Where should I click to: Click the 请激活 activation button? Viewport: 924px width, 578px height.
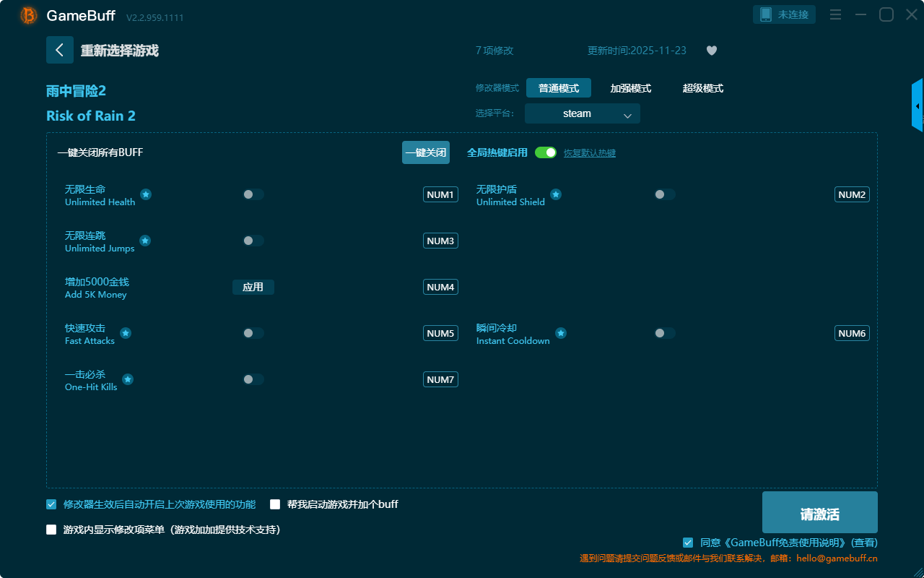pos(819,513)
